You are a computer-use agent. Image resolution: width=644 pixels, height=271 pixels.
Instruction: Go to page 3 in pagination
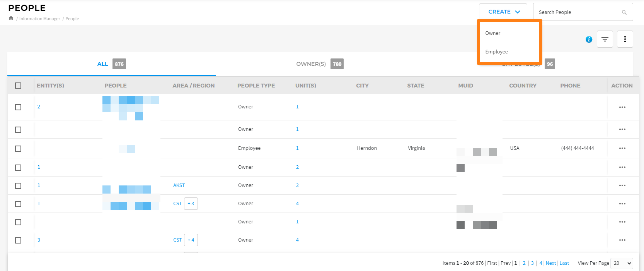(532, 263)
